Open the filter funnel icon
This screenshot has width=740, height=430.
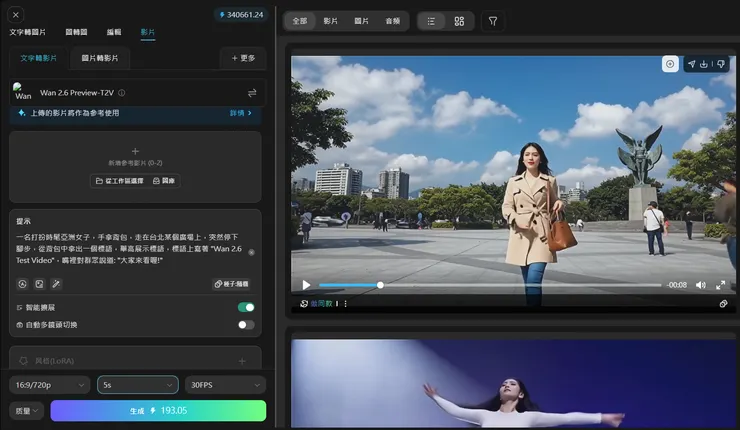(493, 21)
